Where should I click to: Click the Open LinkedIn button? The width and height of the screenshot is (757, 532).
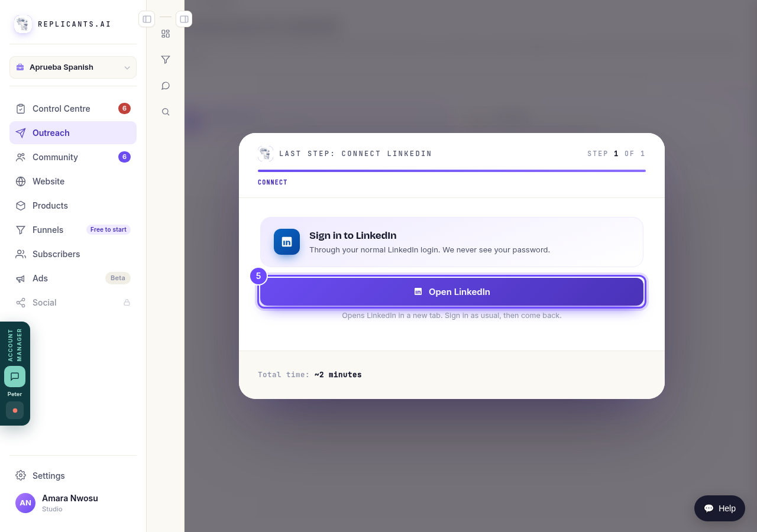click(452, 292)
